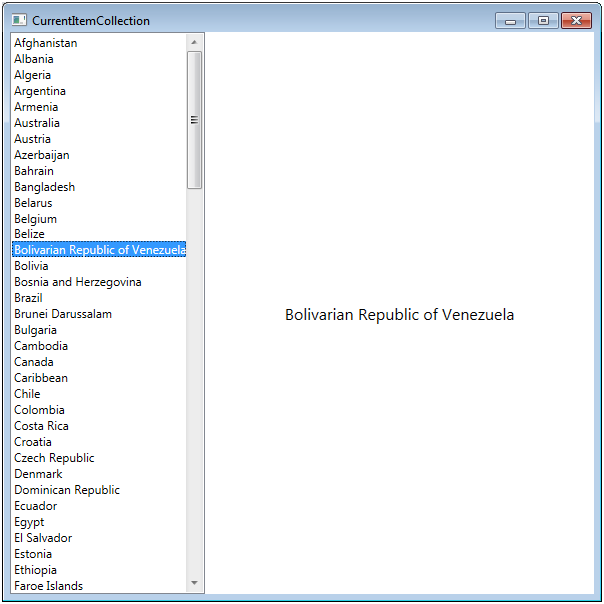
Task: Select Croatia in the list
Action: tap(99, 442)
